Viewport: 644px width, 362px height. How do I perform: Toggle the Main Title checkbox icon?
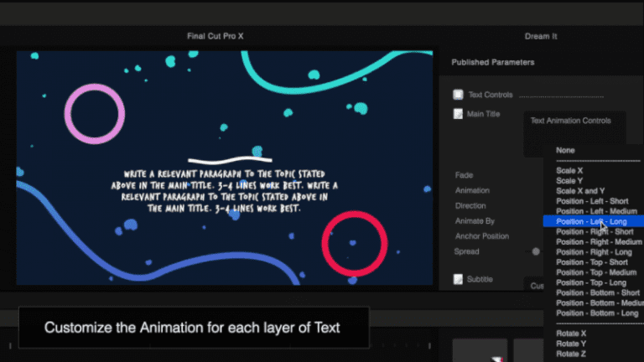[x=458, y=114]
